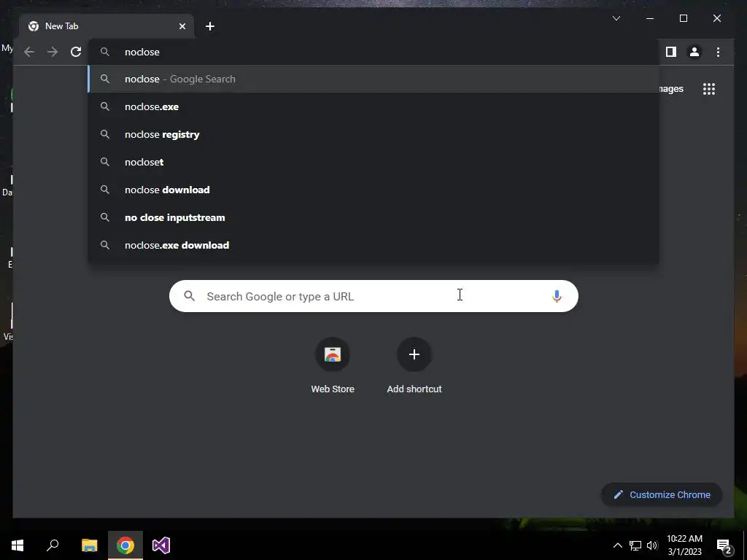Choose the 'no close inputstream' suggestion

[373, 217]
